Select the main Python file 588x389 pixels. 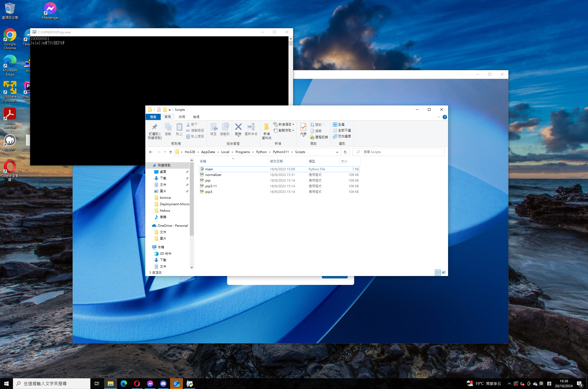(x=279, y=169)
